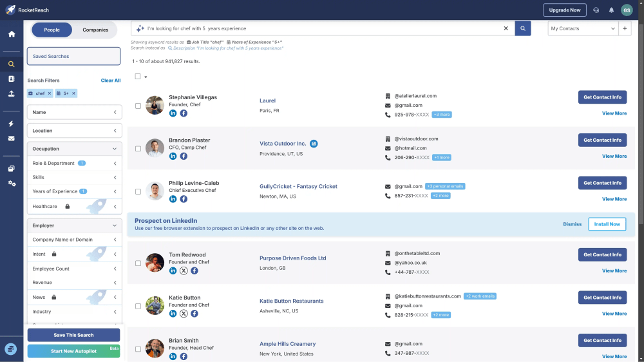644x362 pixels.
Task: Open Purpose Driven Foods Ltd company link
Action: [x=293, y=258]
